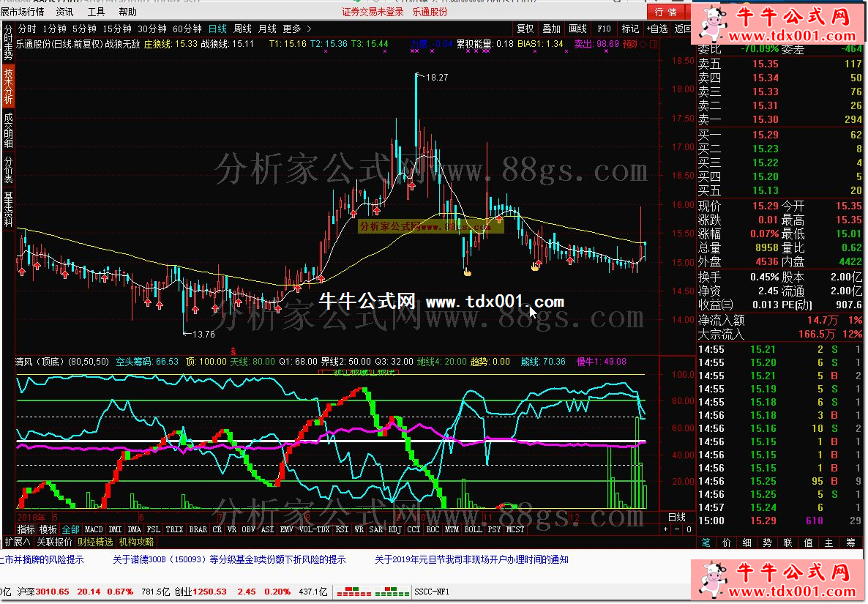Switch sub-chart to MACD indicator
868x604 pixels.
coord(94,529)
